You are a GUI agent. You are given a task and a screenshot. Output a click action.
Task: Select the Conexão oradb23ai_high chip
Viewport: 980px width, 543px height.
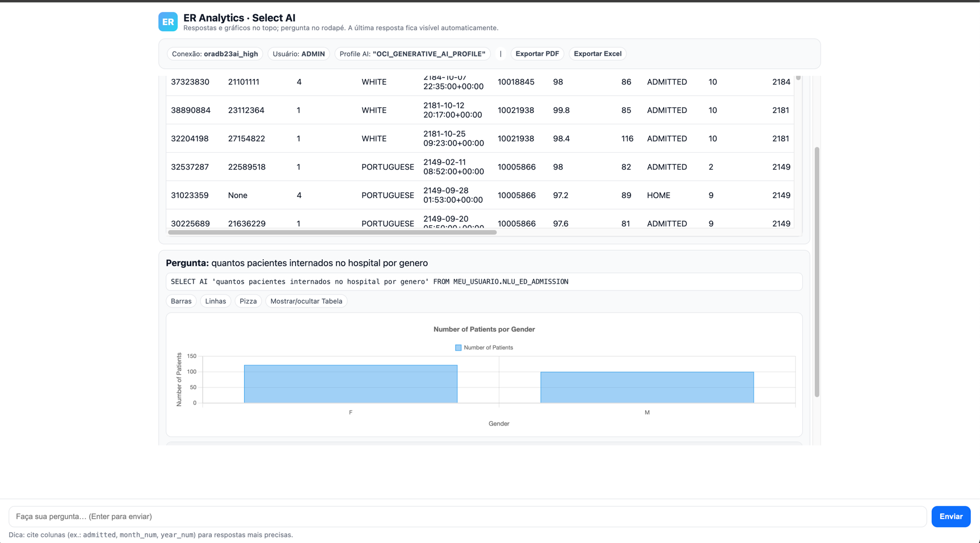(x=214, y=54)
